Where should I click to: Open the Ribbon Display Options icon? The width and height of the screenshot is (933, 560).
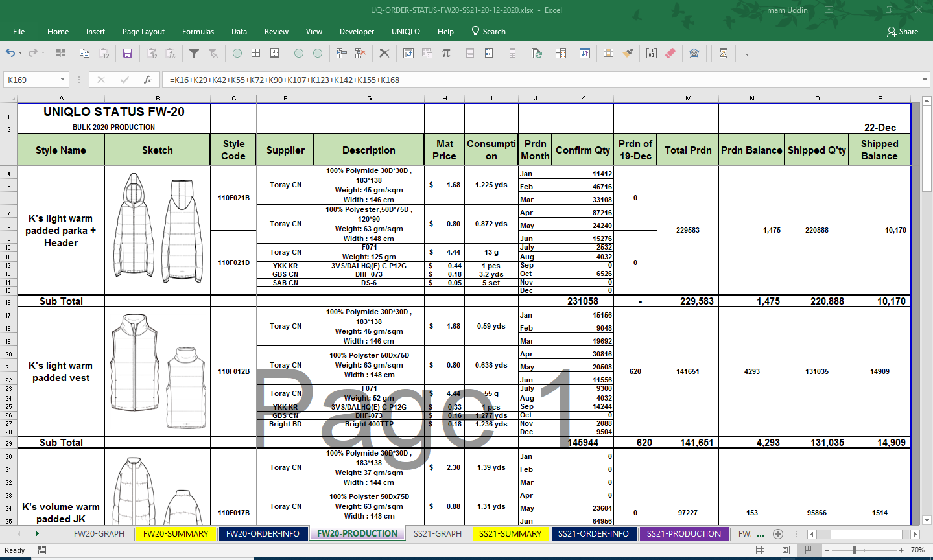[x=829, y=10]
